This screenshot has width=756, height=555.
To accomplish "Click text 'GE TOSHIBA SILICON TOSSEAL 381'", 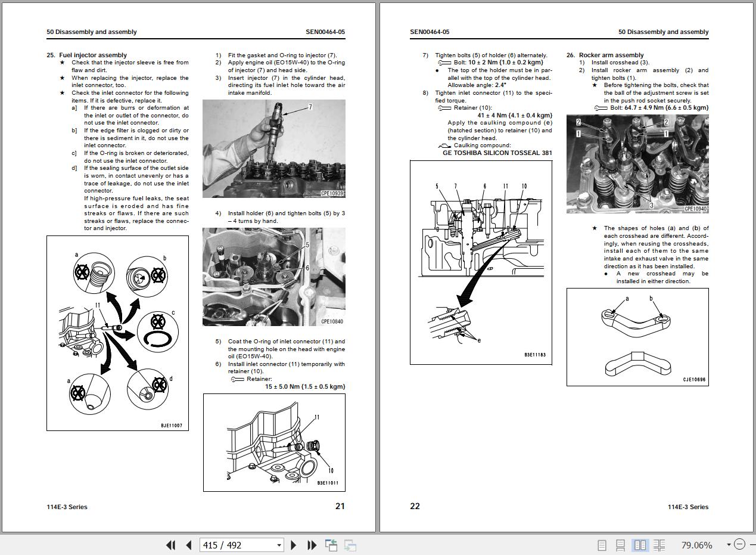I will pos(497,153).
